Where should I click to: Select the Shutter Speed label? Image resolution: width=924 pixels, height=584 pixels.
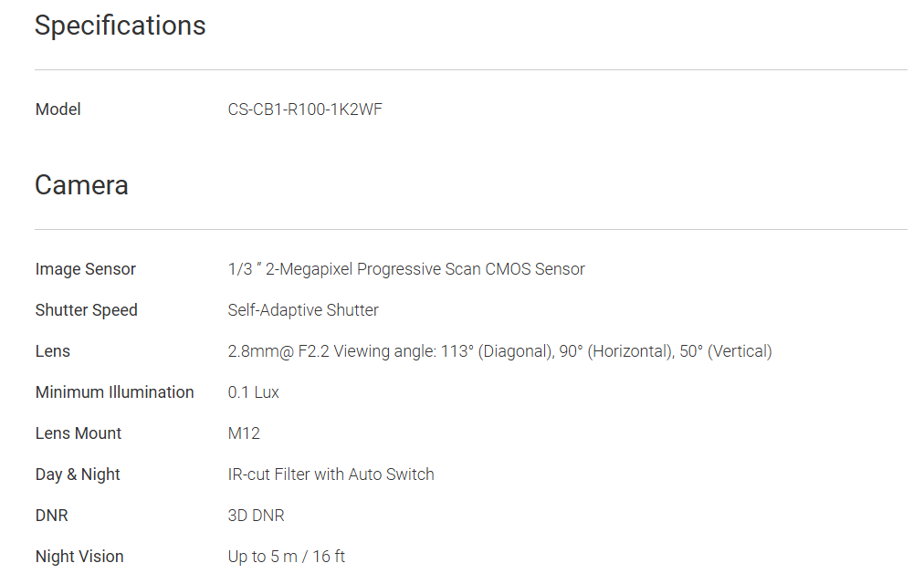tap(86, 310)
